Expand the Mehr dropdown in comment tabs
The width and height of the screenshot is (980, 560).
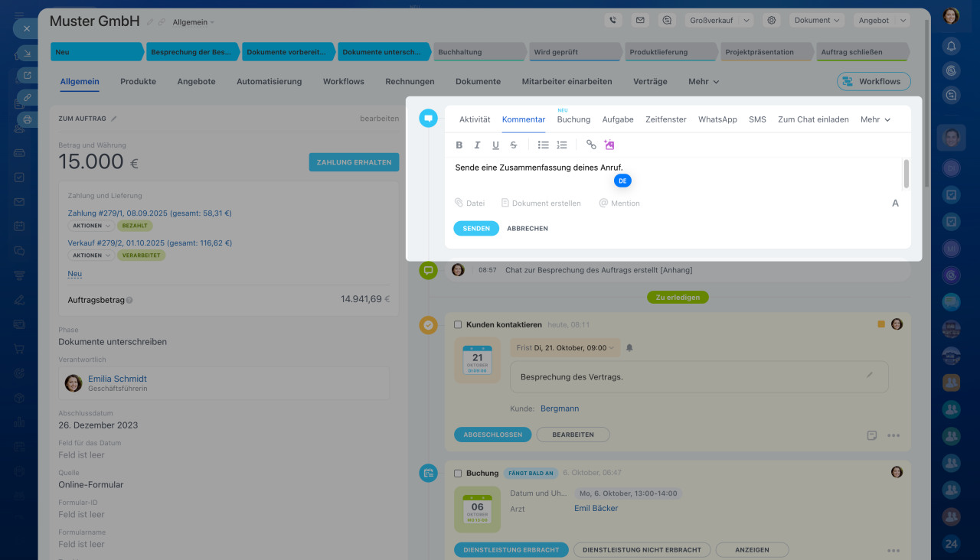coord(875,120)
